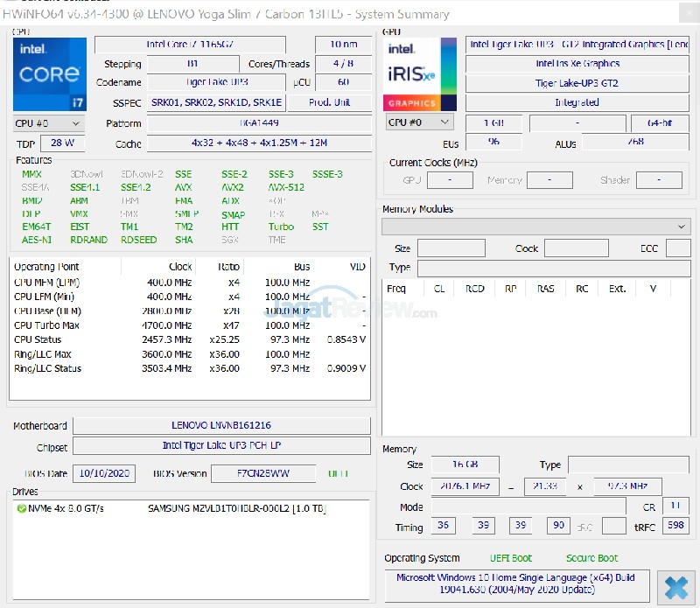The image size is (700, 608).
Task: Close the summary using the blue X button
Action: click(x=675, y=586)
